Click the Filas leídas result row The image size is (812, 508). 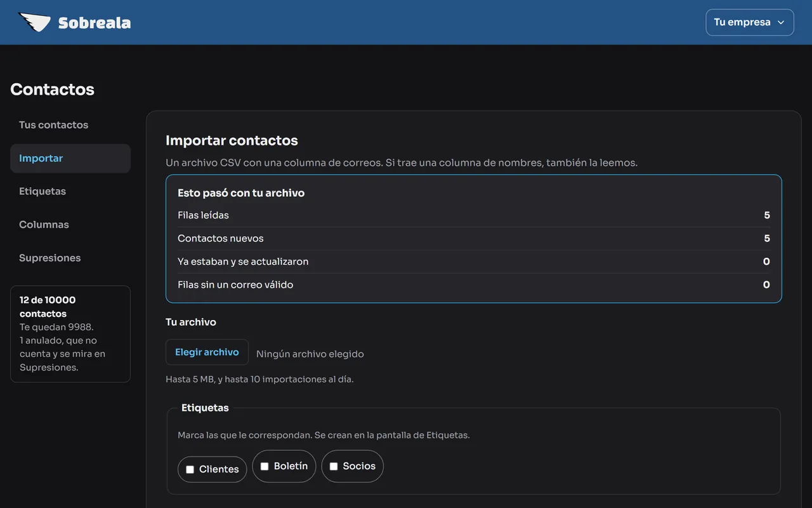(474, 215)
